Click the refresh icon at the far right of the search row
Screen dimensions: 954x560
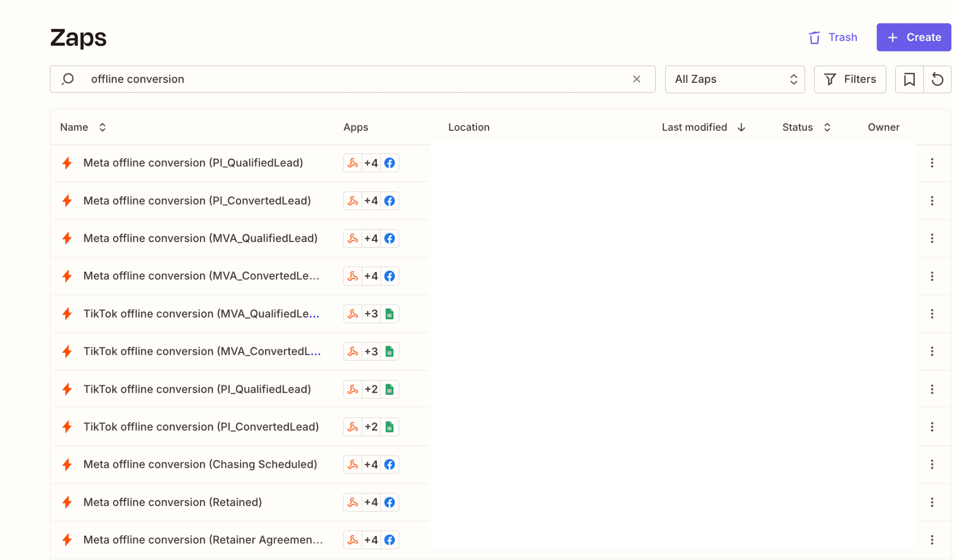[938, 79]
